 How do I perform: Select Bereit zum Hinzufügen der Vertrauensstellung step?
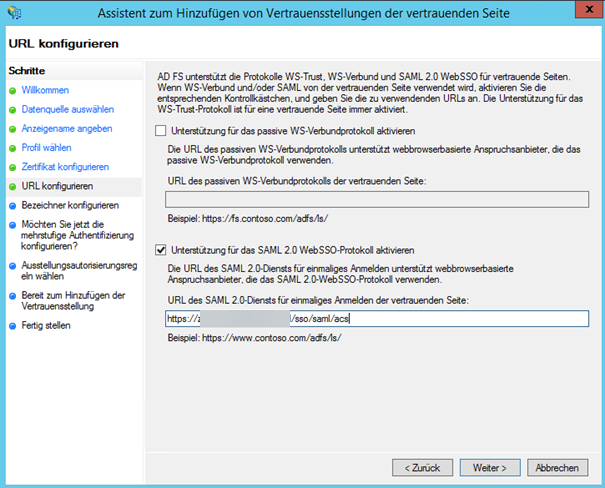(x=73, y=301)
